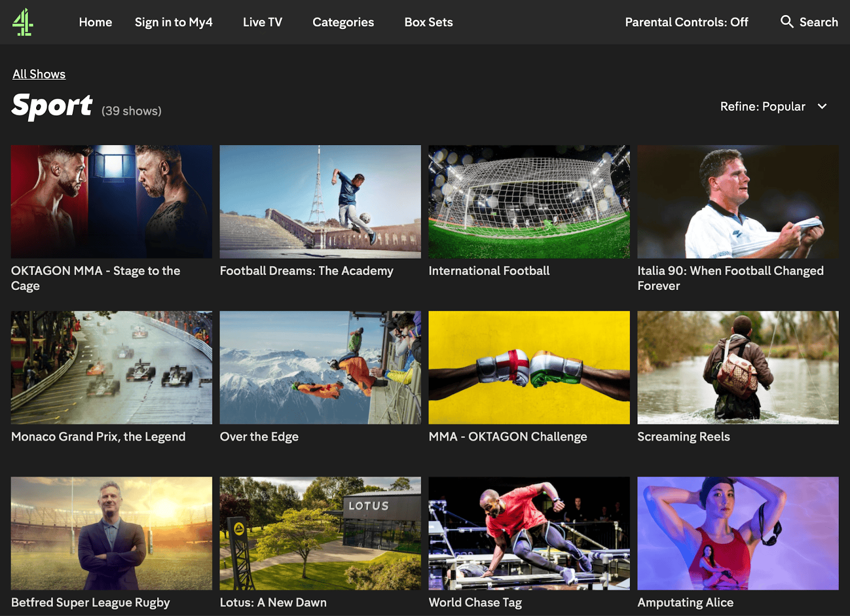Viewport: 850px width, 616px height.
Task: Toggle Parental Controls setting
Action: pos(686,22)
